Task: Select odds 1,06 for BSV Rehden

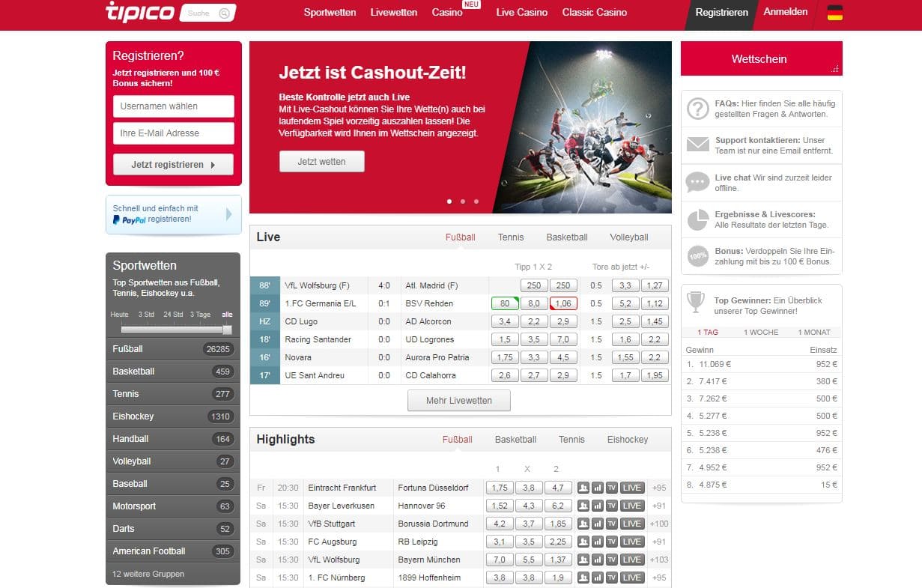Action: point(563,303)
